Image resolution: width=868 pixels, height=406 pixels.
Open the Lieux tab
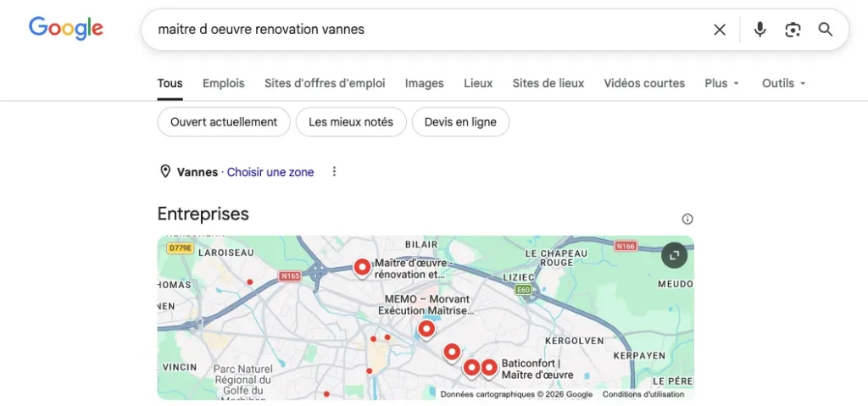pos(478,84)
